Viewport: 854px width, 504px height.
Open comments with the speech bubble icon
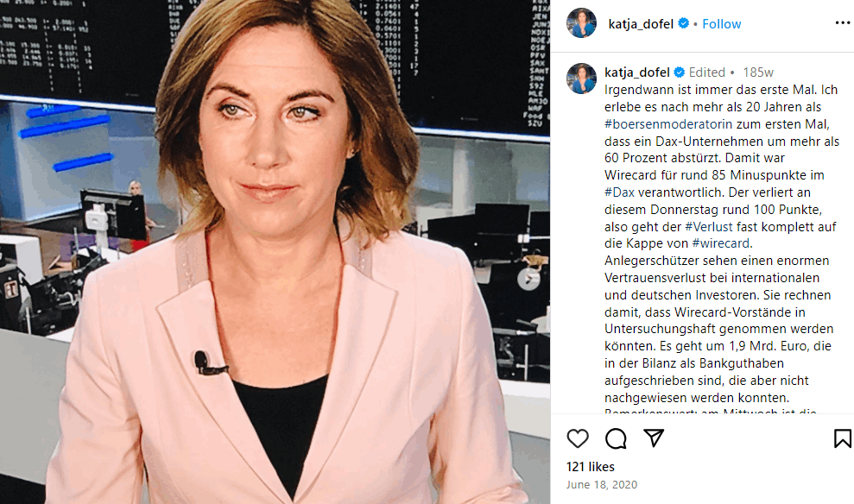[x=616, y=438]
